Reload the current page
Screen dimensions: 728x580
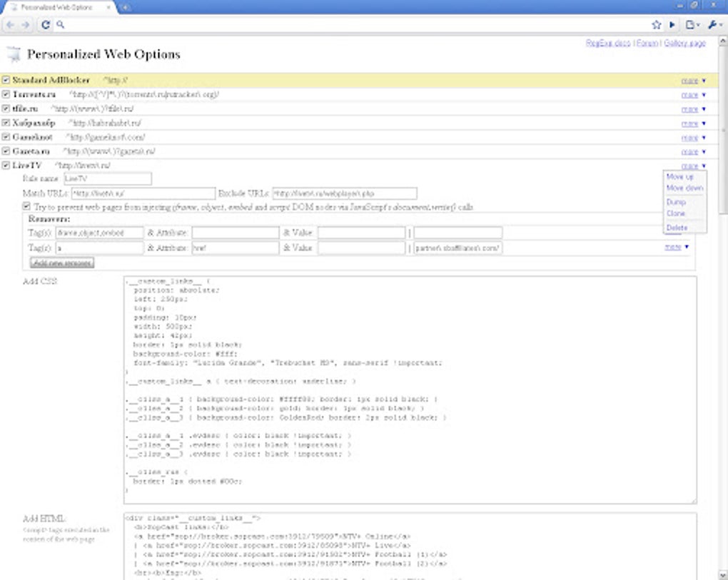46,25
